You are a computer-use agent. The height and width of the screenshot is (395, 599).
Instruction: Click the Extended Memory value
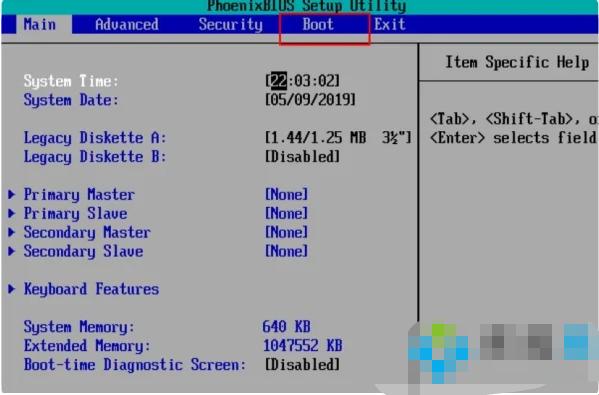(x=303, y=345)
